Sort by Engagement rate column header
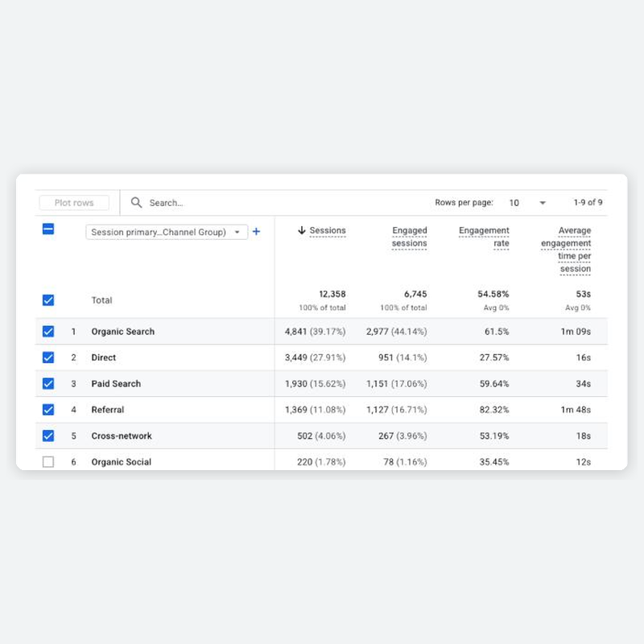Screen dimensions: 644x644 (484, 237)
